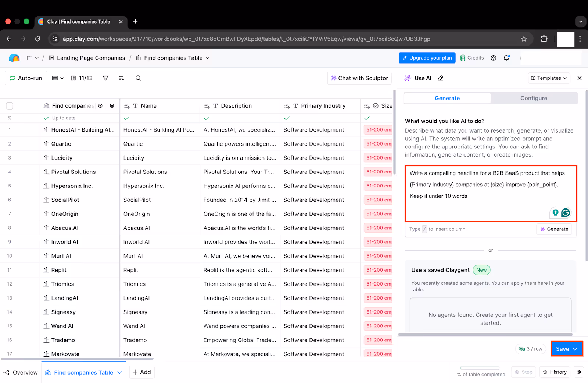Viewport: 588px width, 383px height.
Task: Click Upgrade your plan button
Action: point(427,58)
